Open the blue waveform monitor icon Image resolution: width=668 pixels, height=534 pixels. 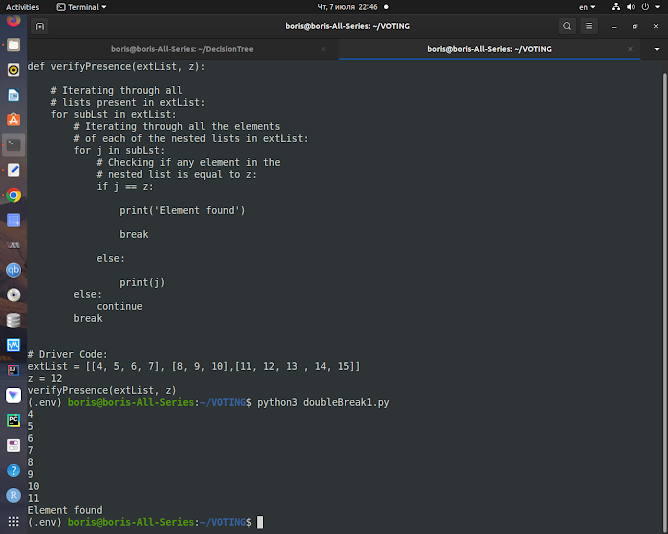14,345
